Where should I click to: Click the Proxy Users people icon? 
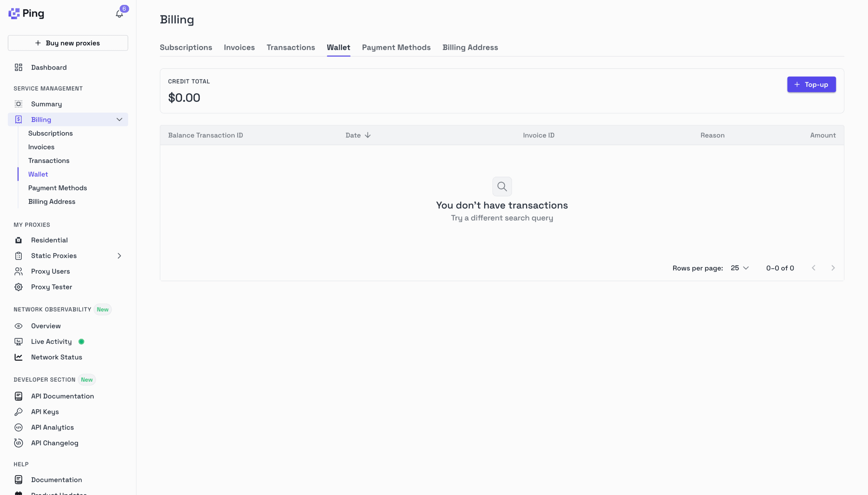(18, 271)
